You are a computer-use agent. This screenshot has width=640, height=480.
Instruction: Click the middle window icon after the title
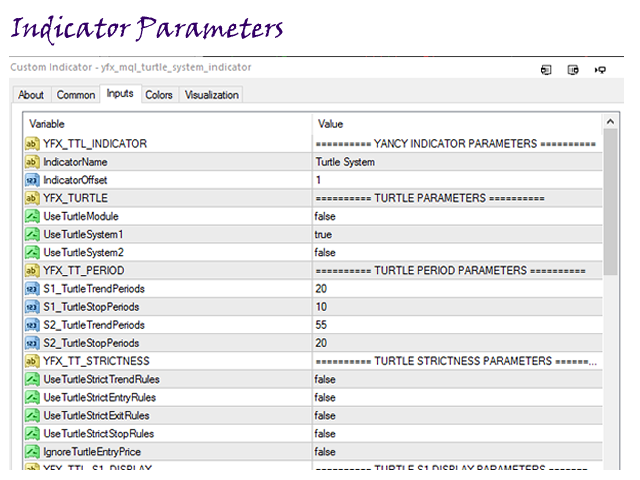(573, 70)
